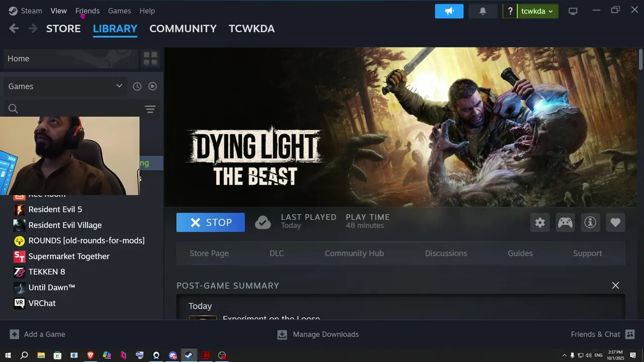Open the Community Hub link
The width and height of the screenshot is (644, 362).
354,253
